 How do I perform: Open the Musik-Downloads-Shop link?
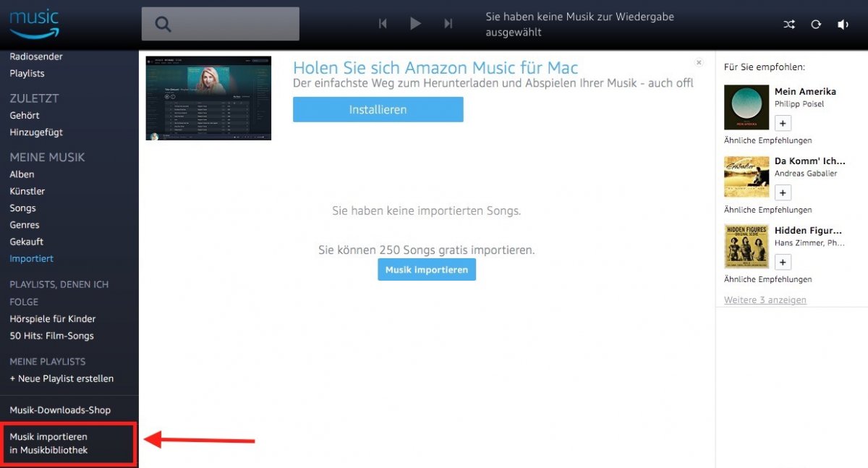(x=60, y=410)
